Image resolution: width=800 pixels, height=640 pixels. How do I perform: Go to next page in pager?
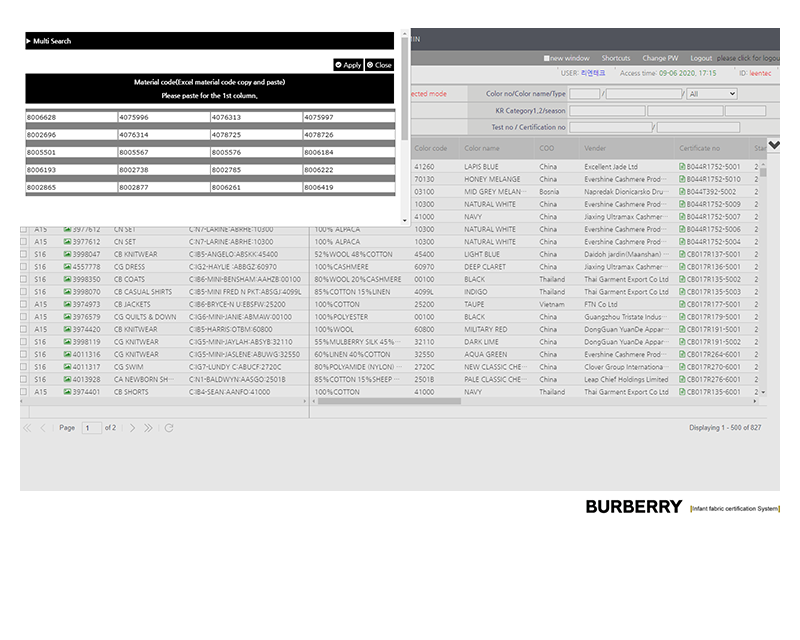tap(131, 428)
